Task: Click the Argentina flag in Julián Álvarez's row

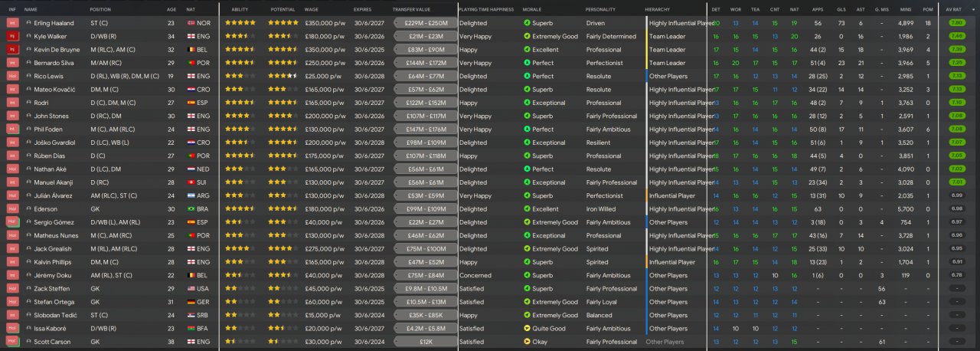Action: click(x=191, y=195)
